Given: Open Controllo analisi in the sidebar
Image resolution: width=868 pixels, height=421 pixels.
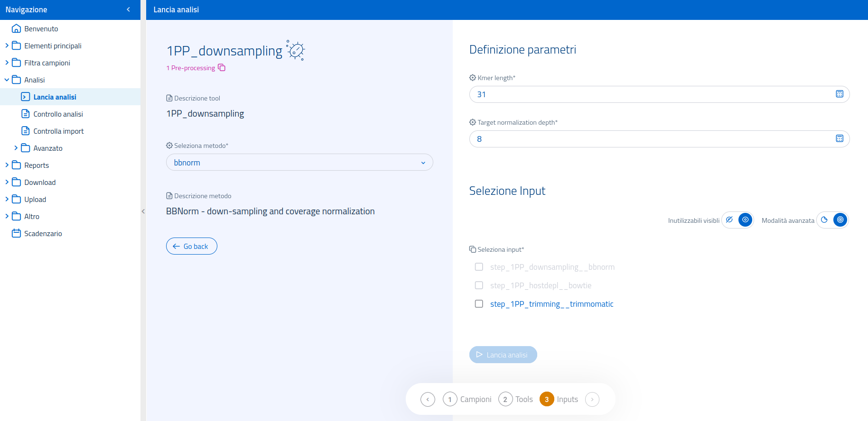Looking at the screenshot, I should (58, 114).
